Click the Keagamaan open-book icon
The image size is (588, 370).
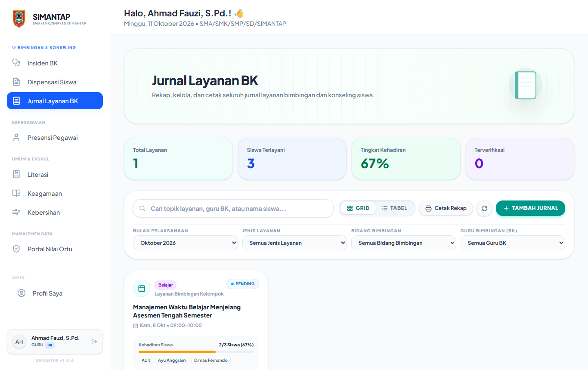[x=16, y=193]
